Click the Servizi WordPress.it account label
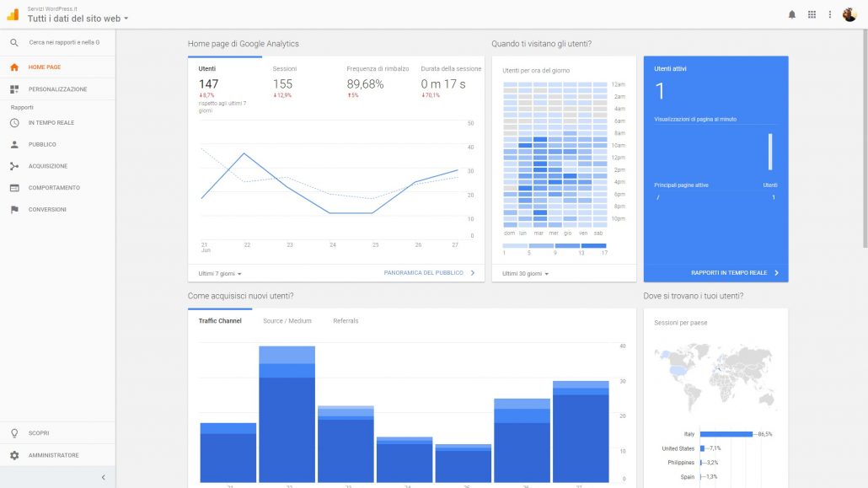The width and height of the screenshot is (868, 488). point(52,9)
